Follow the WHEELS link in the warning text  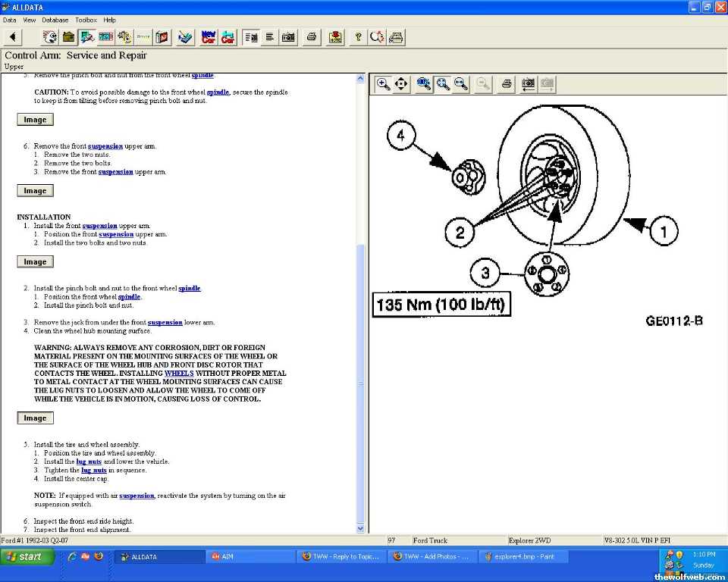pos(179,374)
